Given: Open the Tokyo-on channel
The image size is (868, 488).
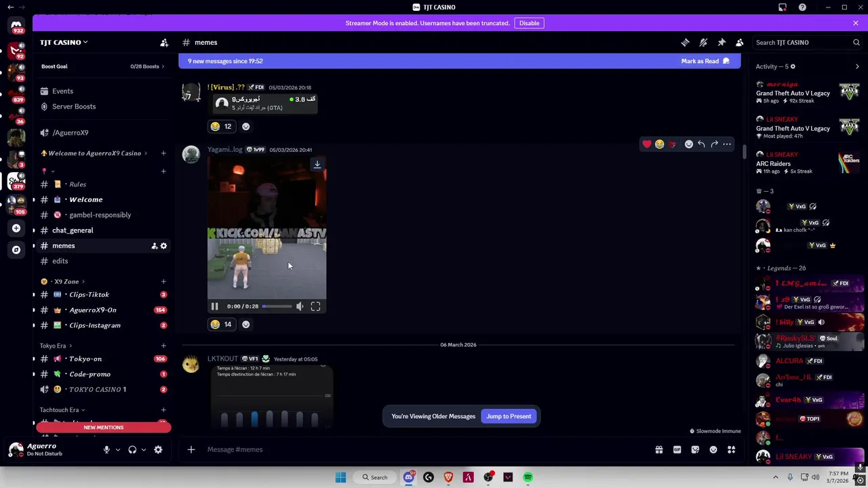Looking at the screenshot, I should 85,359.
